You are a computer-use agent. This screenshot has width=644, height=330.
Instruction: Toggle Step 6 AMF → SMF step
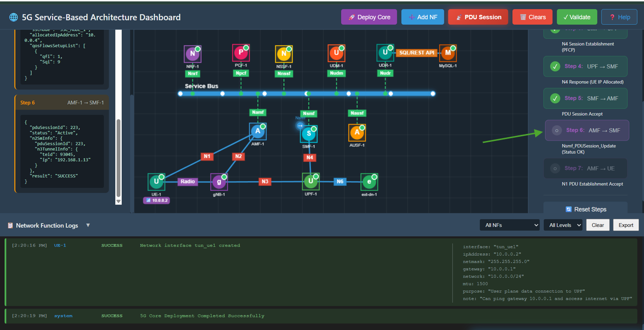coord(556,131)
